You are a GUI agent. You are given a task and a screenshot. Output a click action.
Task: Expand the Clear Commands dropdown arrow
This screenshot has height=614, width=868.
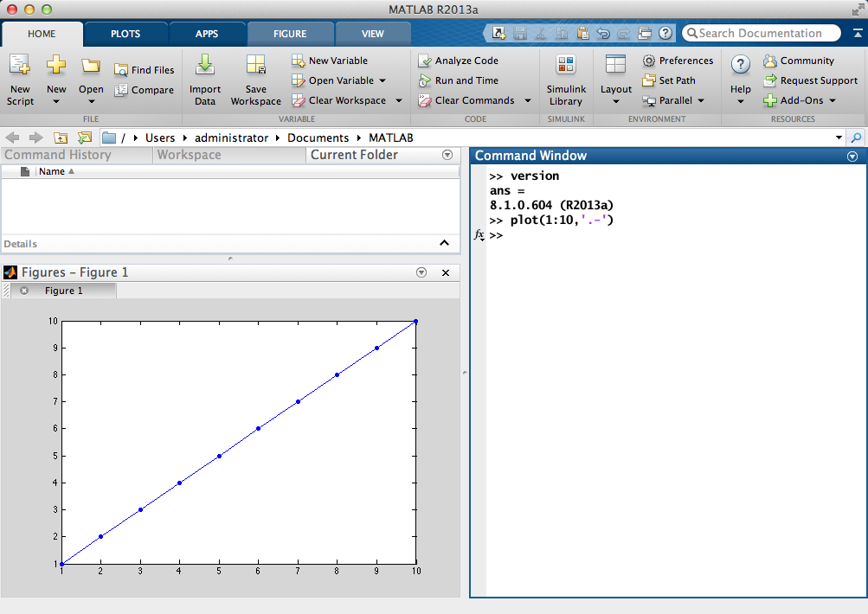click(x=528, y=100)
